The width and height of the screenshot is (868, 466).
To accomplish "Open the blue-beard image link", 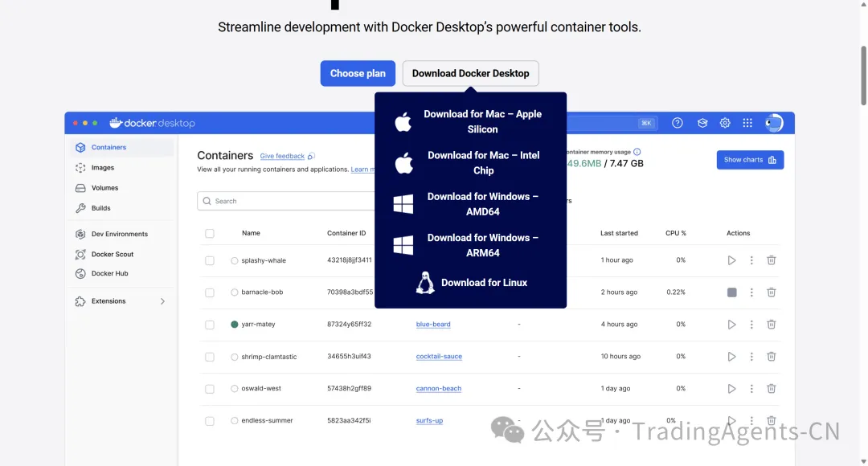I will pyautogui.click(x=433, y=325).
